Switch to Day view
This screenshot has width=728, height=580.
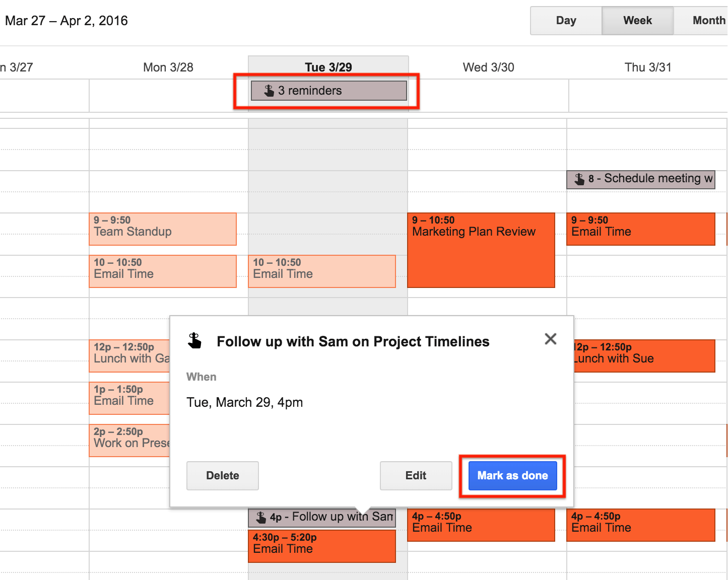566,21
